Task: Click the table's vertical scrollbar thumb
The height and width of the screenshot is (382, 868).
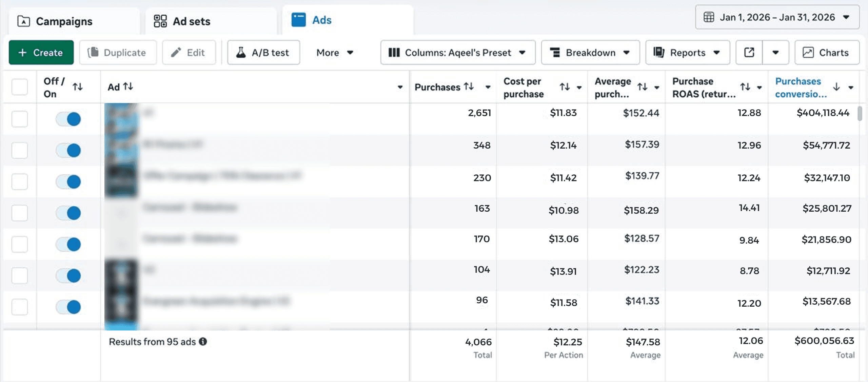Action: point(860,114)
